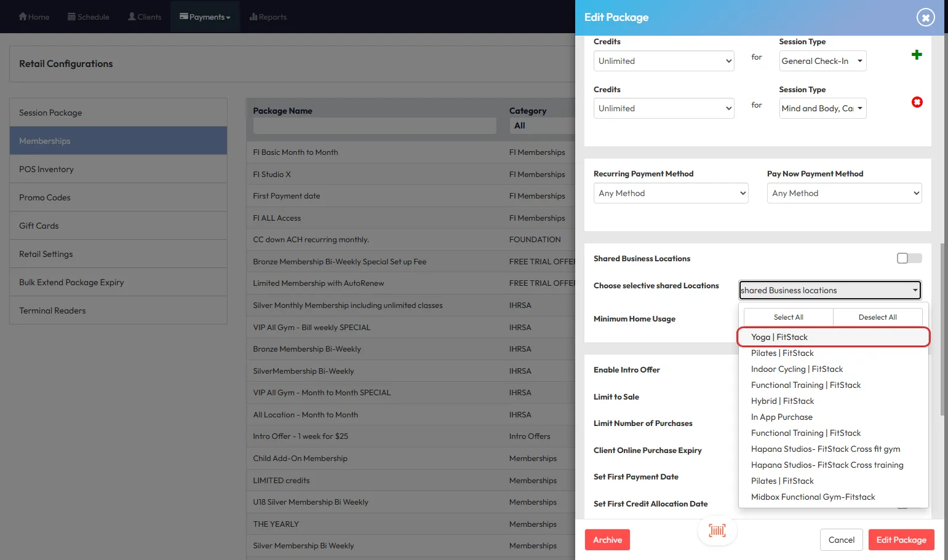Screen dimensions: 948x560
Task: Click the Select All button
Action: point(788,317)
